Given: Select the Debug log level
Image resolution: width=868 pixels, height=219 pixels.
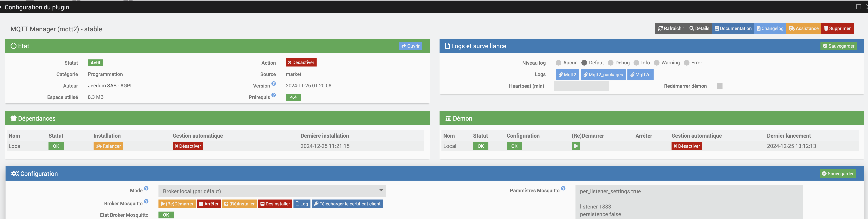Looking at the screenshot, I should (611, 63).
